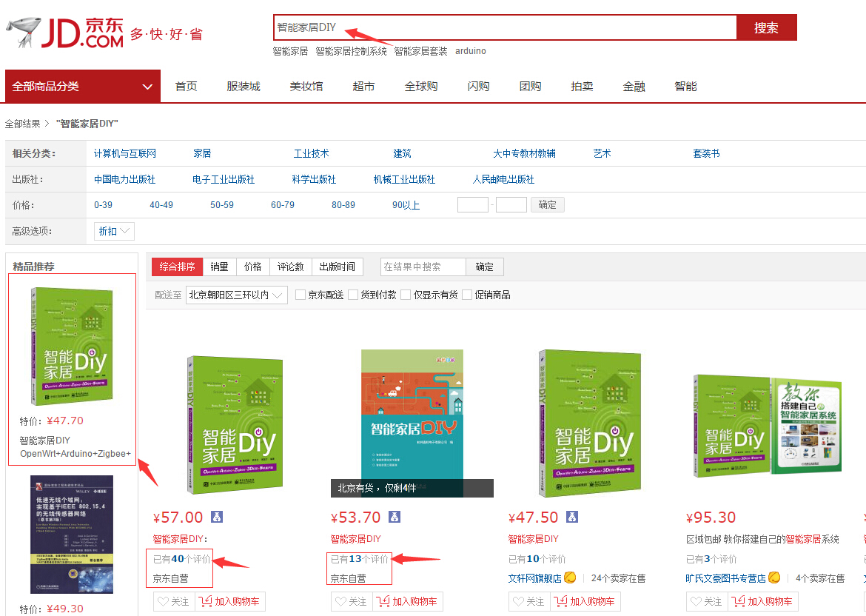This screenshot has width=866, height=616.
Task: Open the delivery region dropdown 北京朝阳区三环以内
Action: [x=236, y=295]
